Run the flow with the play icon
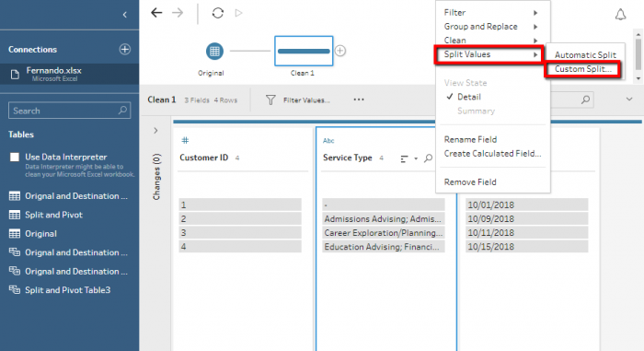 pyautogui.click(x=238, y=13)
